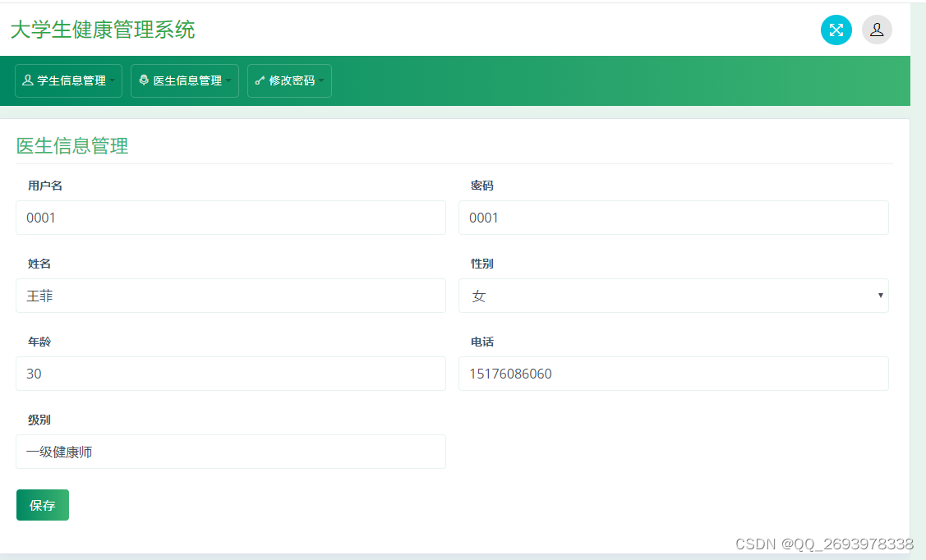Click the 大学生健康管理系统 title
This screenshot has width=926, height=560.
click(103, 30)
